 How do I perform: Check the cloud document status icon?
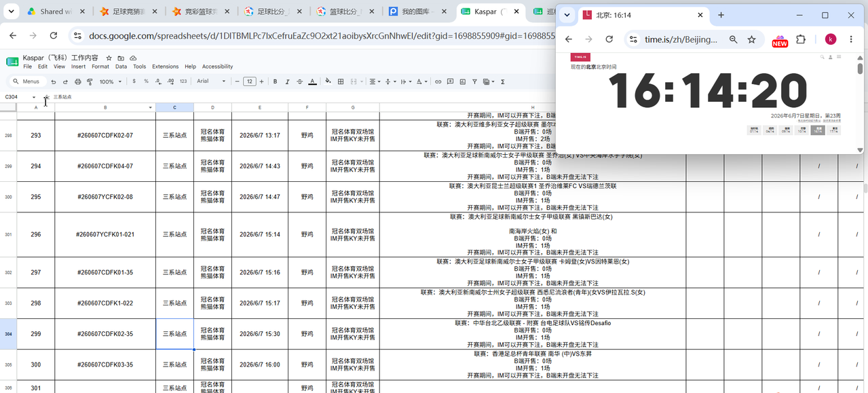(133, 58)
